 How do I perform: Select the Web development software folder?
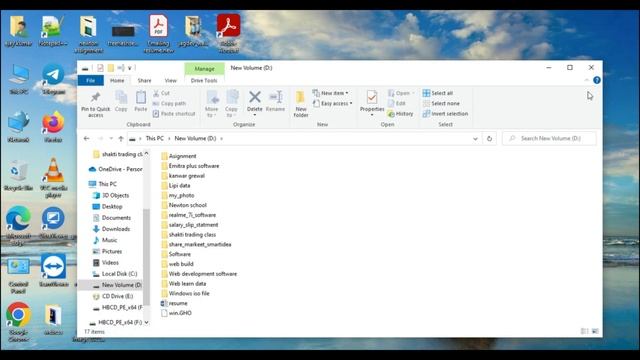[x=199, y=273]
